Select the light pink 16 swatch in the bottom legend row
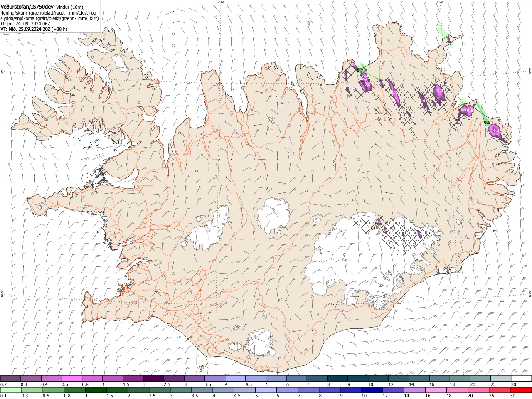Screen dimensions: 532x399 (x=436, y=390)
